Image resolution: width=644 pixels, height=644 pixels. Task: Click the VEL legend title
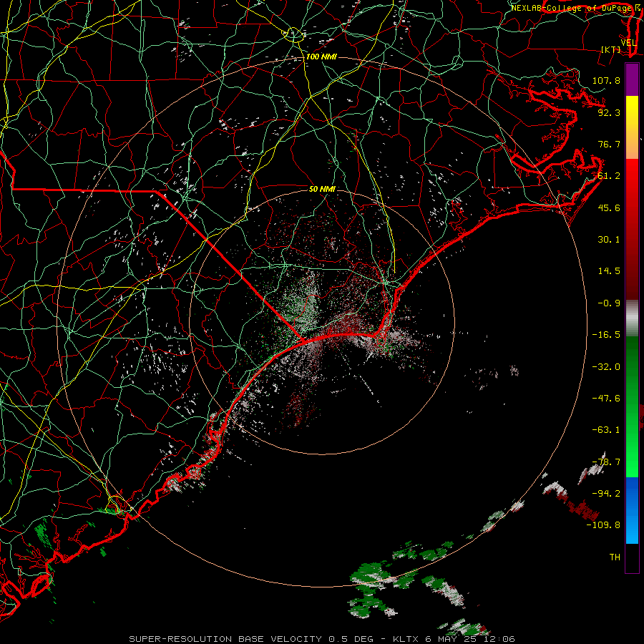pos(628,43)
